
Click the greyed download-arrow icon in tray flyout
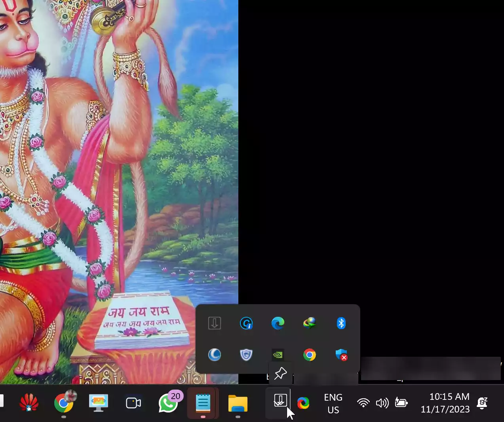[x=215, y=323]
